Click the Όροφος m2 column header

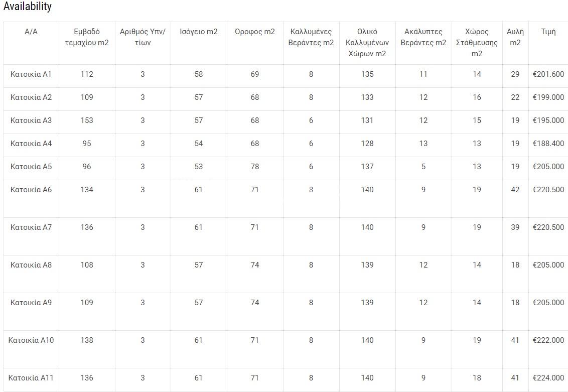(255, 32)
